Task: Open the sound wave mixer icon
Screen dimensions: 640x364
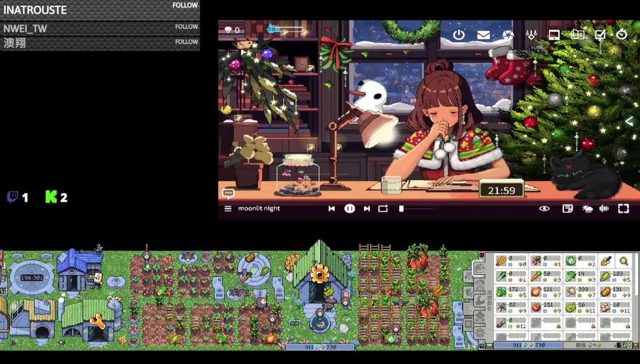Action: [604, 208]
